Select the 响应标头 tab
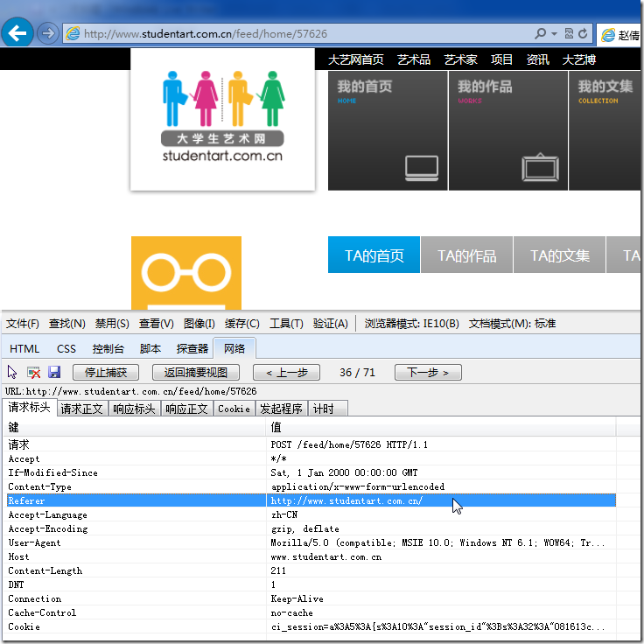 134,409
